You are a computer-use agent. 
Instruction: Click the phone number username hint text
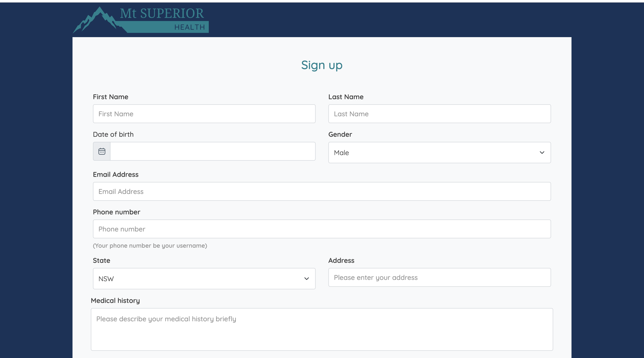(150, 246)
